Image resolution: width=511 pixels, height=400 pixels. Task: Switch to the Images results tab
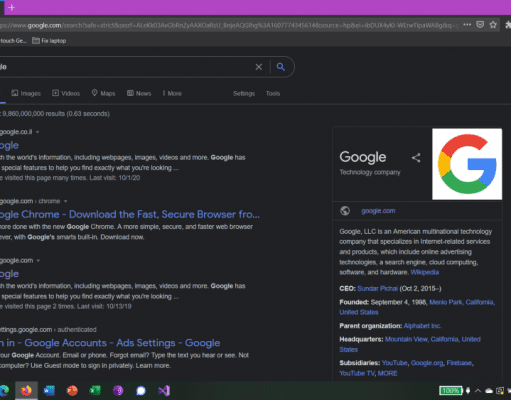click(x=26, y=93)
